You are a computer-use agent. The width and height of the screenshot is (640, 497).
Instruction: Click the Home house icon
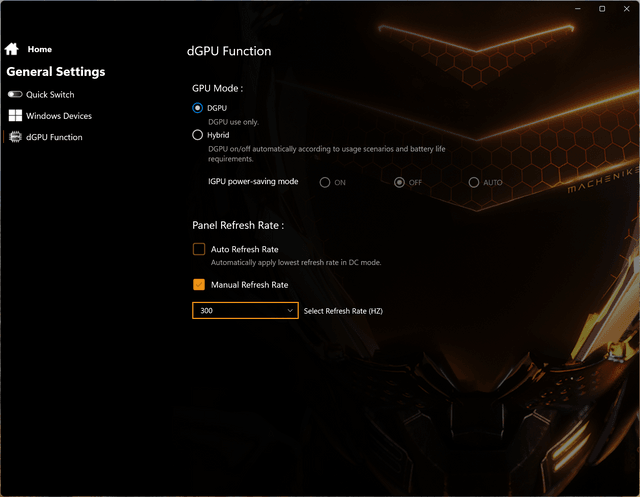pos(12,49)
